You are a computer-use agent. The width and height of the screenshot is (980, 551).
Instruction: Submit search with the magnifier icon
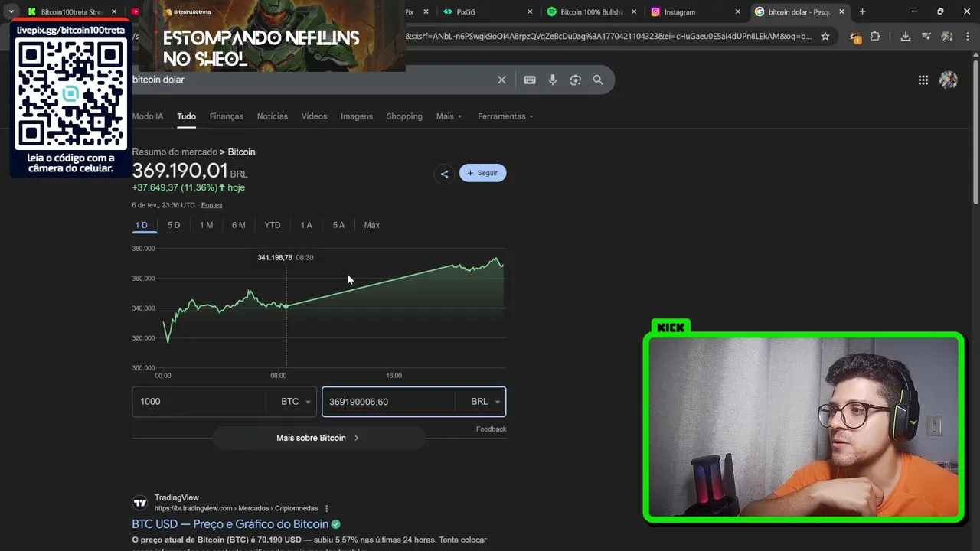click(598, 80)
